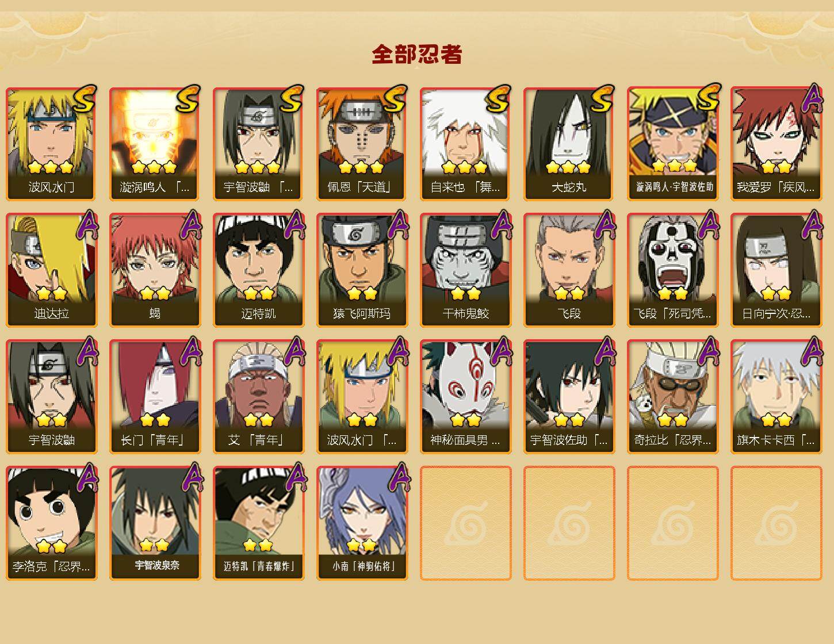834x644 pixels.
Task: Click the S rank badge on 大蛇丸
Action: pos(602,99)
